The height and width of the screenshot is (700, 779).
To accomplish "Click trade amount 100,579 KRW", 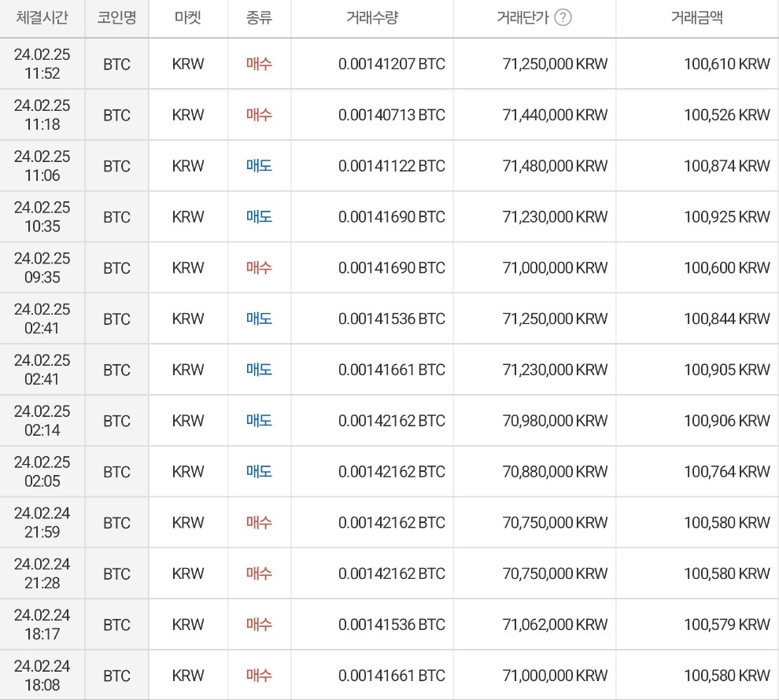I will [727, 624].
